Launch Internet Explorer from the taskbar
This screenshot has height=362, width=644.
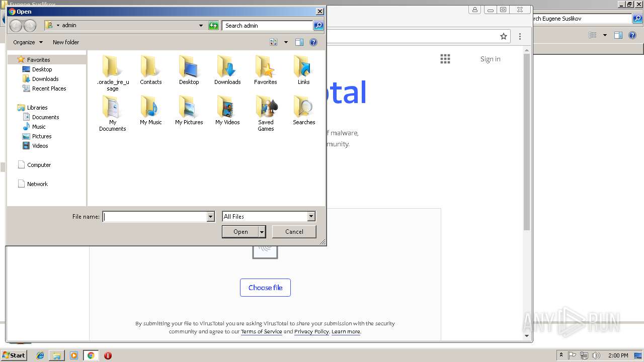click(40, 355)
